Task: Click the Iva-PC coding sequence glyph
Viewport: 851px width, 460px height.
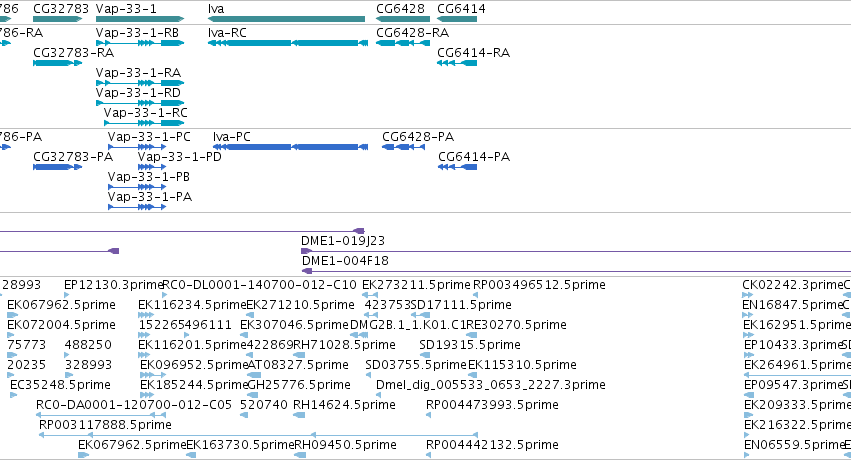Action: pos(290,147)
